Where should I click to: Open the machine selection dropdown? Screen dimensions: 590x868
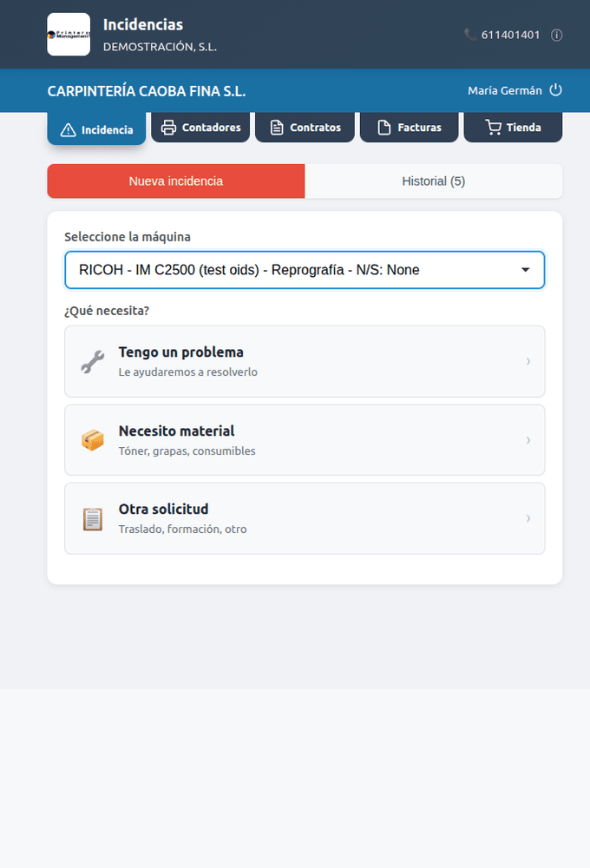(305, 270)
